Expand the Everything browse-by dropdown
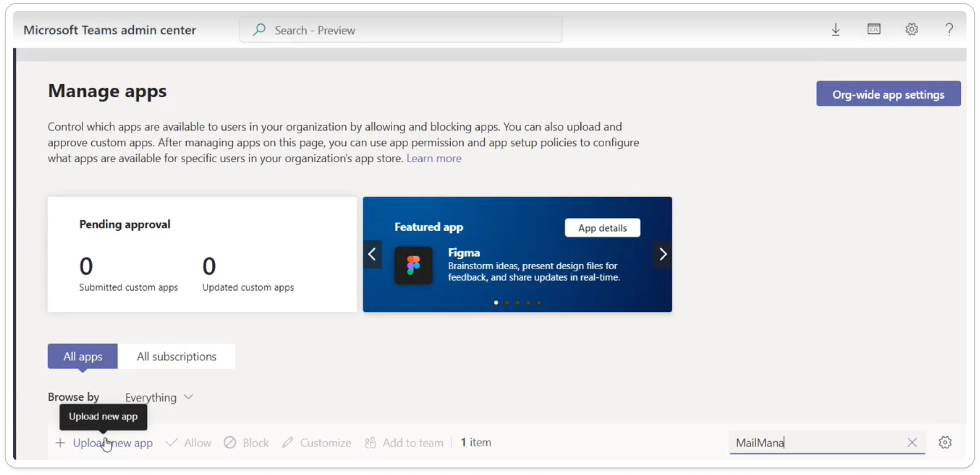 [159, 397]
